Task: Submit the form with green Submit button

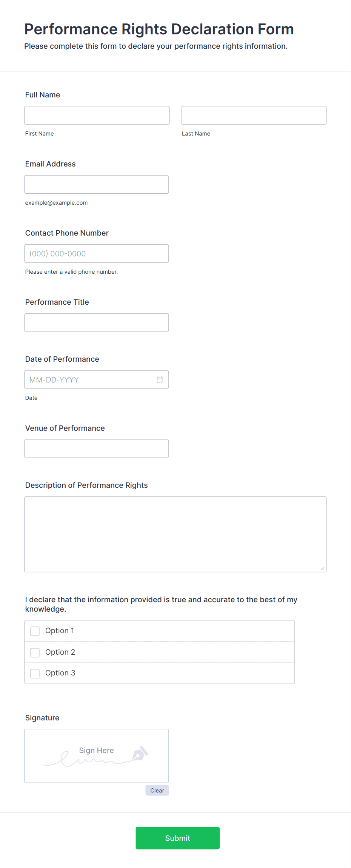Action: 177,838
